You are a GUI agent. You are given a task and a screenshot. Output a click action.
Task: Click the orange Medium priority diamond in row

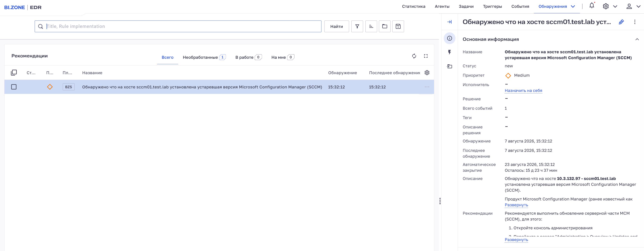tap(50, 87)
